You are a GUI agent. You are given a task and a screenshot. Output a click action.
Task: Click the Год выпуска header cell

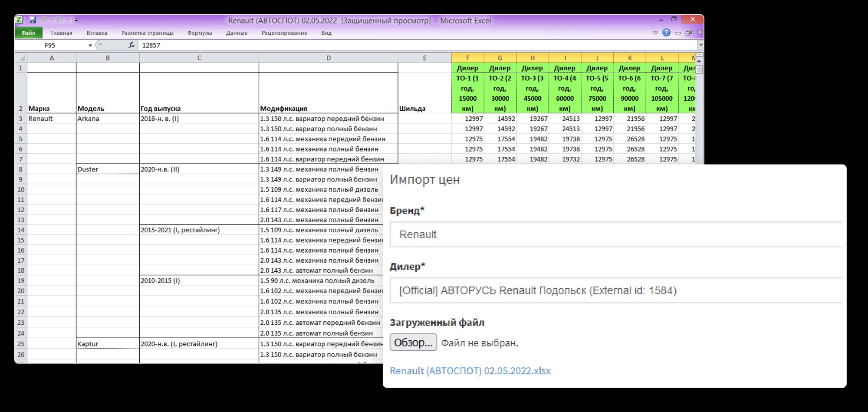199,93
